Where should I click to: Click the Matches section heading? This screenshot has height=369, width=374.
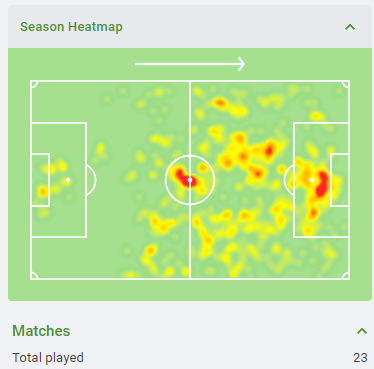(x=41, y=331)
